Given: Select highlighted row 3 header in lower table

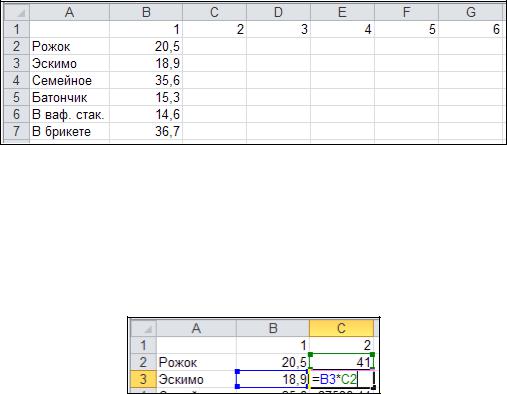Looking at the screenshot, I should click(x=143, y=379).
